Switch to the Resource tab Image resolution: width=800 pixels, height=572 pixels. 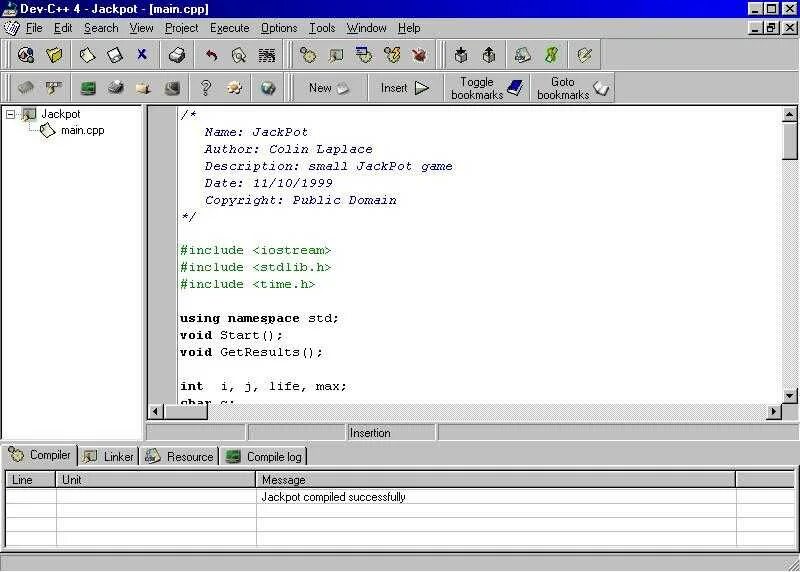point(179,456)
